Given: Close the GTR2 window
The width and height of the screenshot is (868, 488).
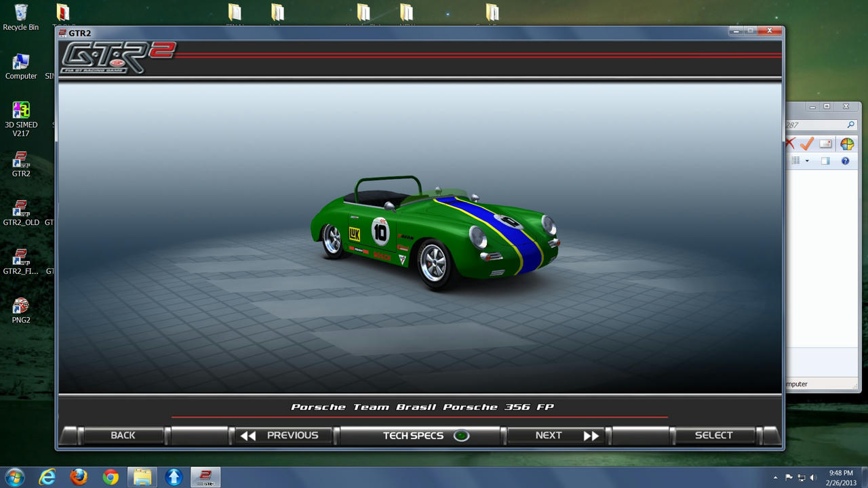Looking at the screenshot, I should point(769,31).
